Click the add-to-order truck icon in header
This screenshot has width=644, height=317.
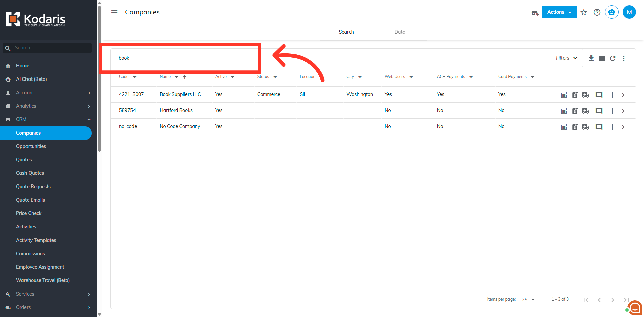[535, 12]
